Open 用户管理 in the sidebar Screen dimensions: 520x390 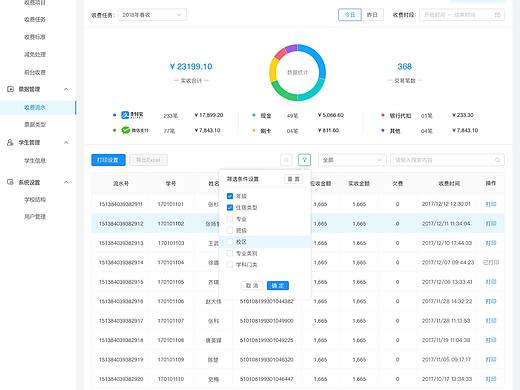(x=35, y=217)
